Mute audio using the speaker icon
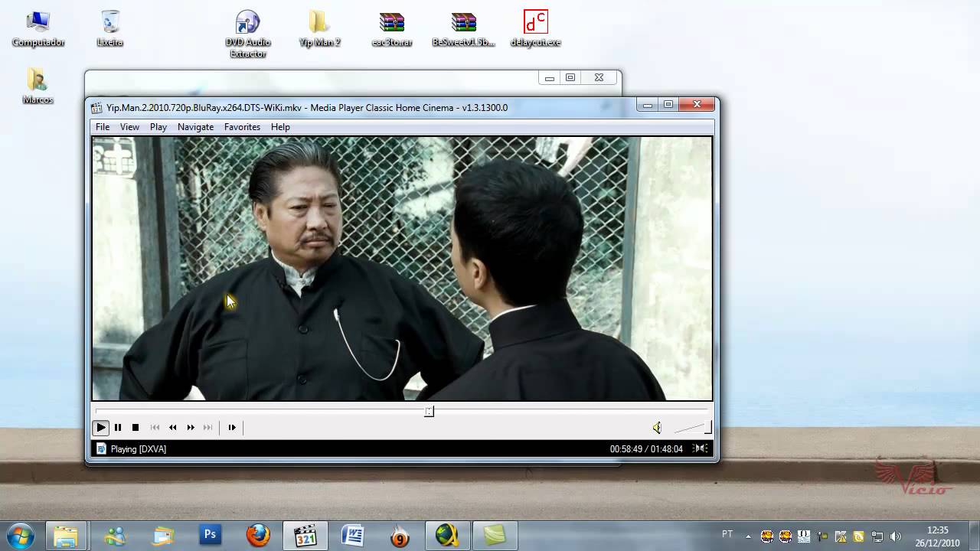The height and width of the screenshot is (551, 980). [657, 428]
